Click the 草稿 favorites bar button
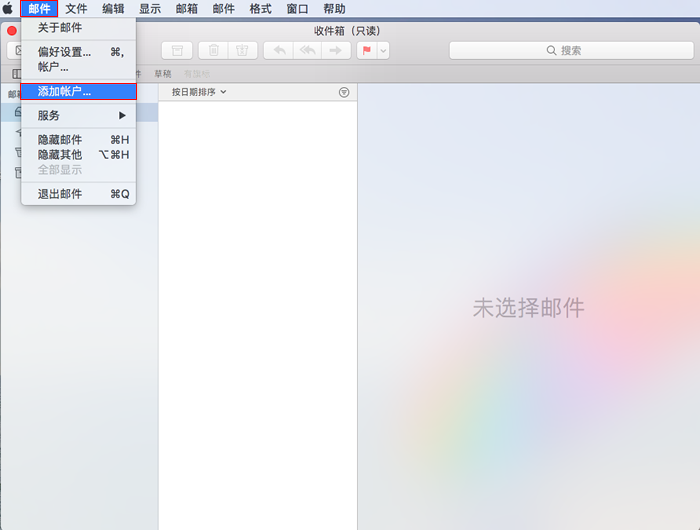The width and height of the screenshot is (700, 530). point(162,74)
